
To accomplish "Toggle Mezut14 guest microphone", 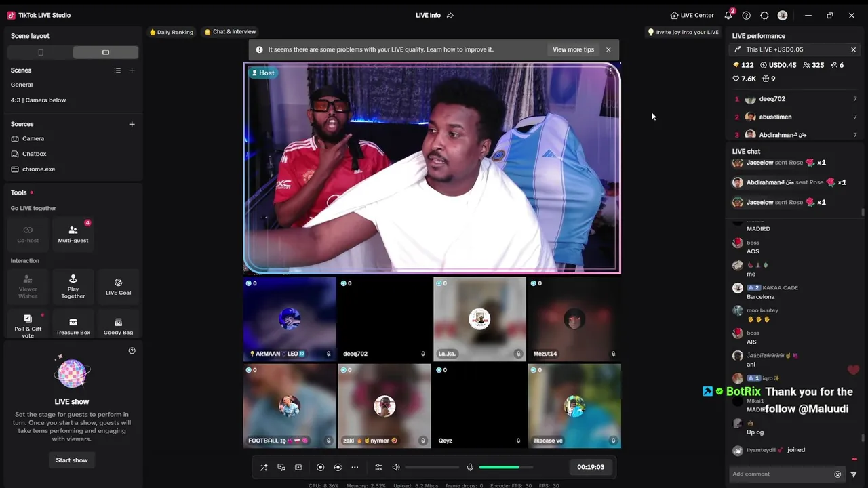I will [x=613, y=354].
